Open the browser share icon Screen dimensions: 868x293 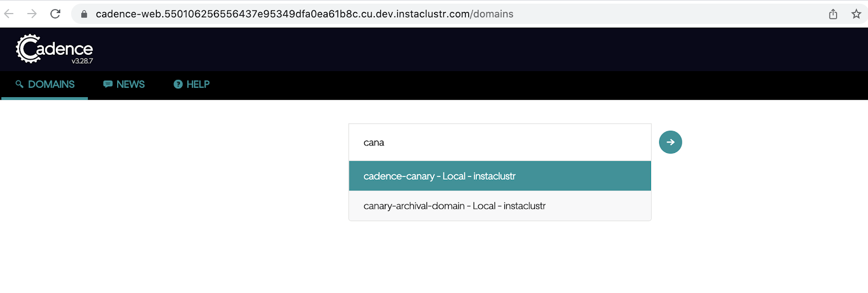tap(833, 14)
